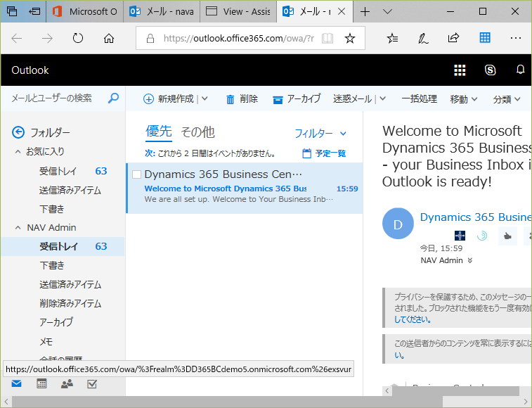Collapse the folder pane with back arrow
532x408 pixels.
(x=18, y=132)
